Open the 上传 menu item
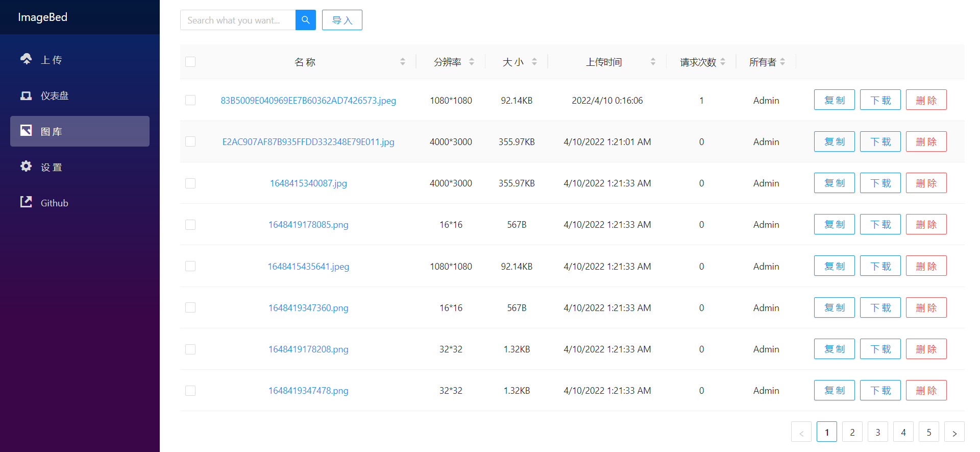The image size is (980, 452). pyautogui.click(x=80, y=60)
